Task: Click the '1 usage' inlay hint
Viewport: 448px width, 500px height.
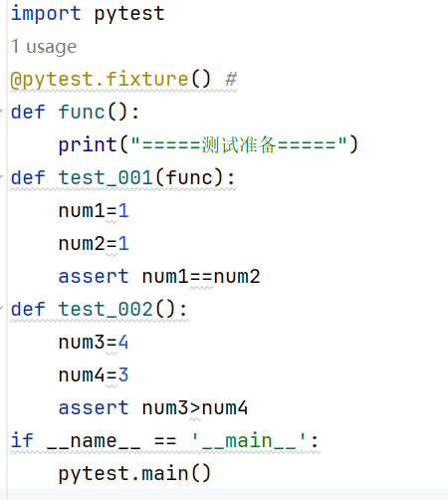Action: 44,47
